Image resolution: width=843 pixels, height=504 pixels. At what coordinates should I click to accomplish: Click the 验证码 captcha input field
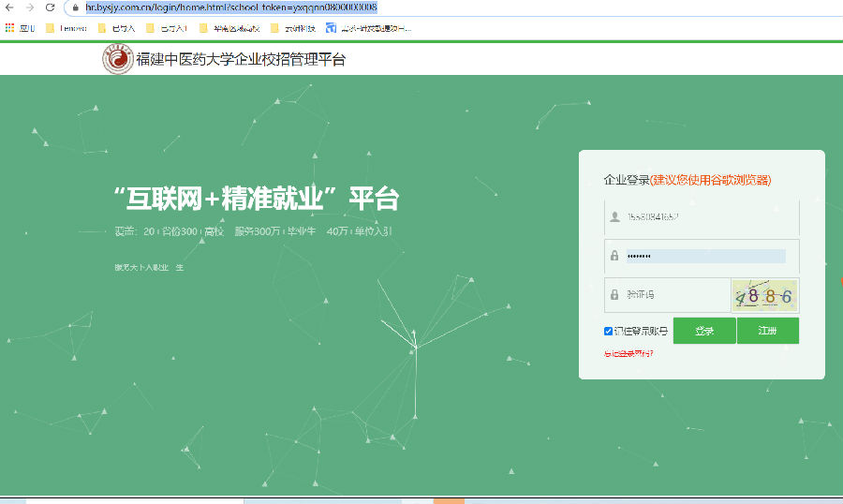(667, 295)
